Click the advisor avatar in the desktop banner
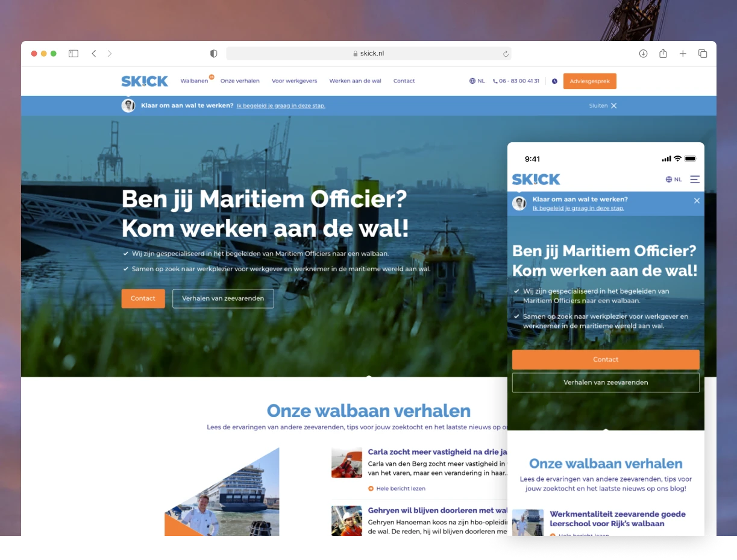 click(128, 105)
